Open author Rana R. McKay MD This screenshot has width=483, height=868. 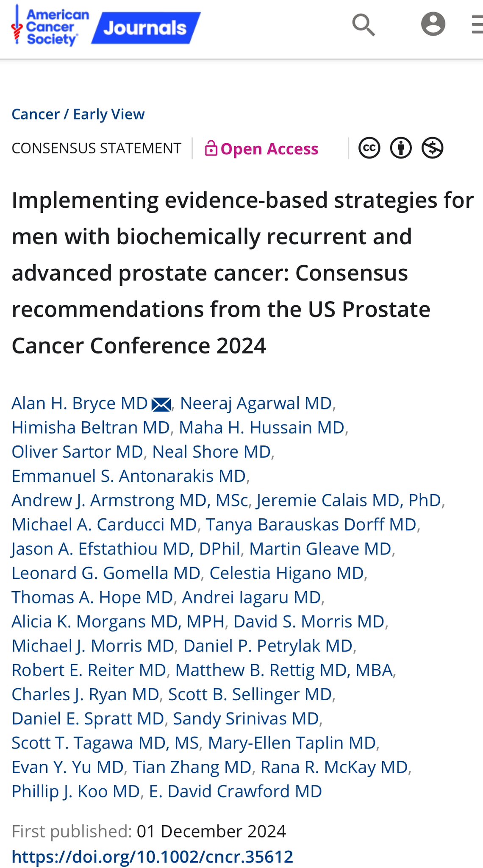pyautogui.click(x=334, y=767)
